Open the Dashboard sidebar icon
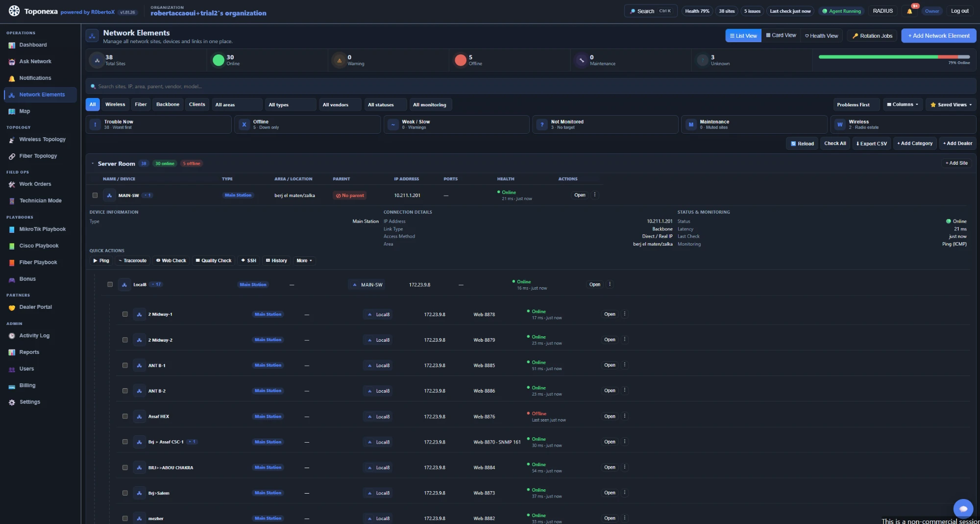Screen dimensions: 980x524 [x=12, y=45]
